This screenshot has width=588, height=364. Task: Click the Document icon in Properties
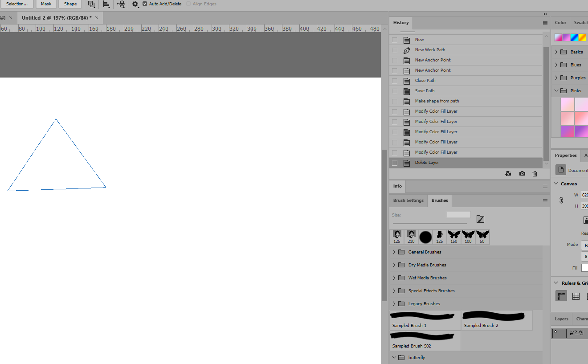[x=561, y=170]
